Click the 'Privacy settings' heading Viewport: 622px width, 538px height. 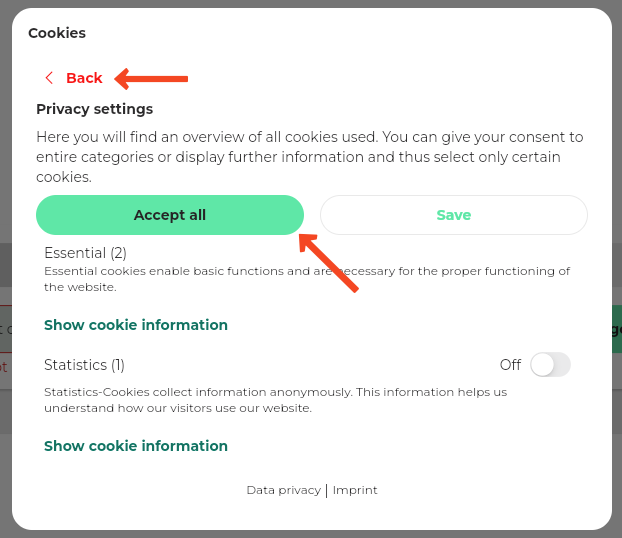click(94, 109)
